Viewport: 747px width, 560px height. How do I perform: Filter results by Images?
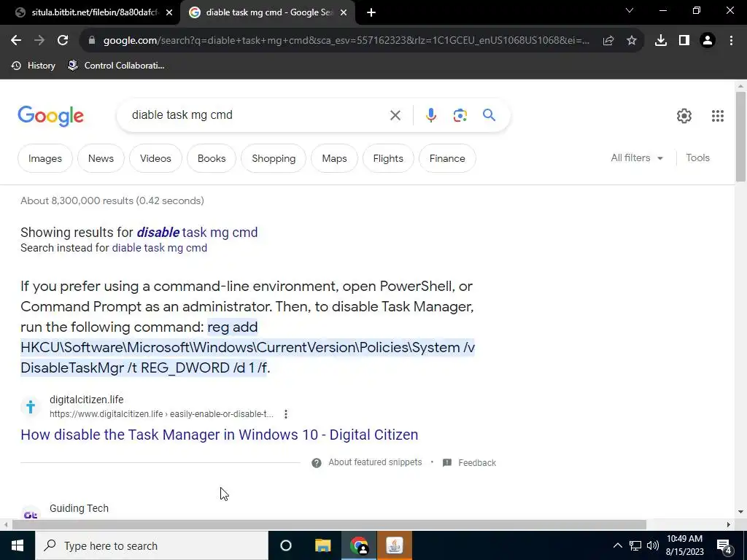pos(45,158)
